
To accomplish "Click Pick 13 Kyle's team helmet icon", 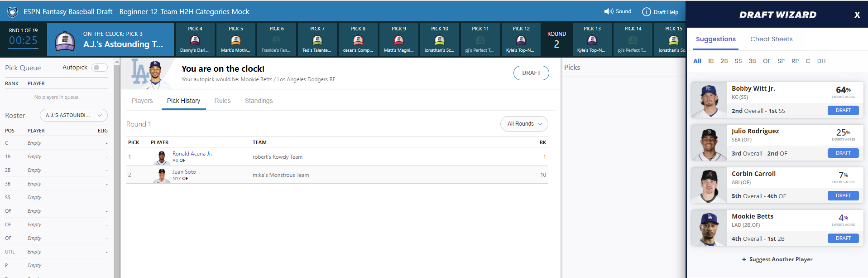I will [x=592, y=40].
